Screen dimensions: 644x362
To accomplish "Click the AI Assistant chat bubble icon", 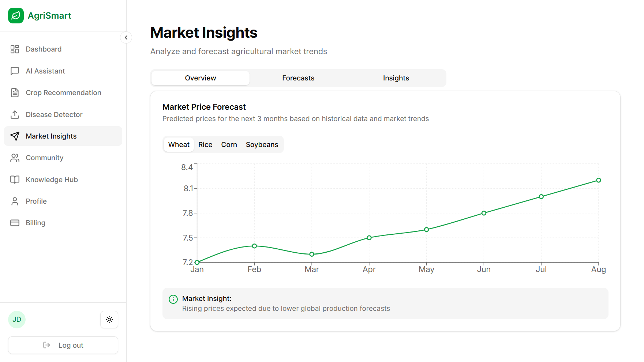I will pyautogui.click(x=15, y=71).
